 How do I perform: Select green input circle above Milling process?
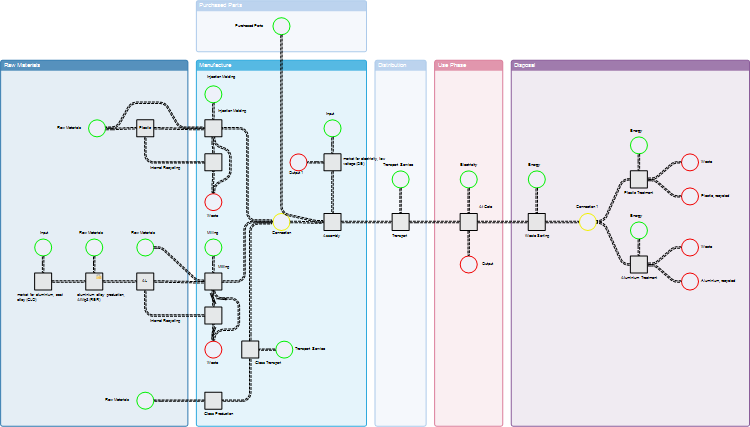(213, 247)
